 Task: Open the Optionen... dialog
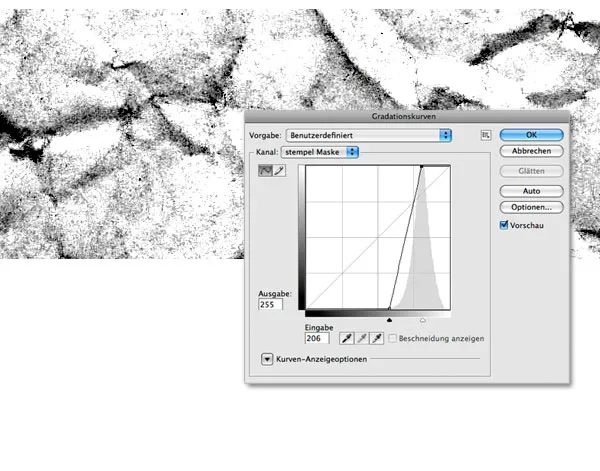pyautogui.click(x=531, y=207)
